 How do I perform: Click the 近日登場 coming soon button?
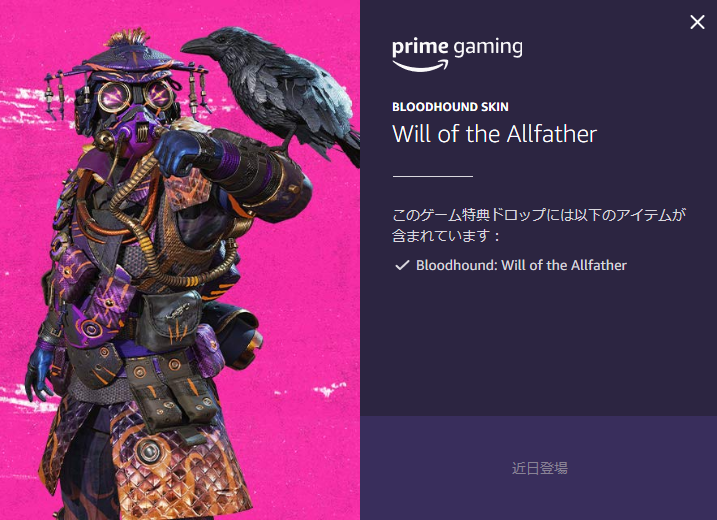[539, 468]
